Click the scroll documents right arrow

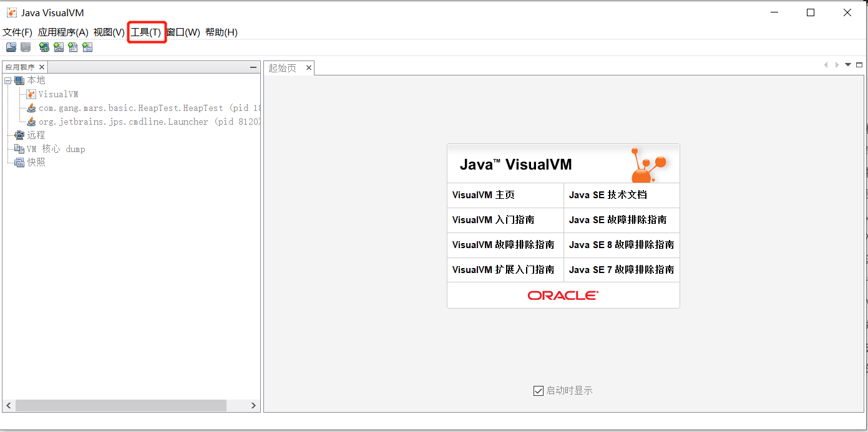tap(837, 65)
